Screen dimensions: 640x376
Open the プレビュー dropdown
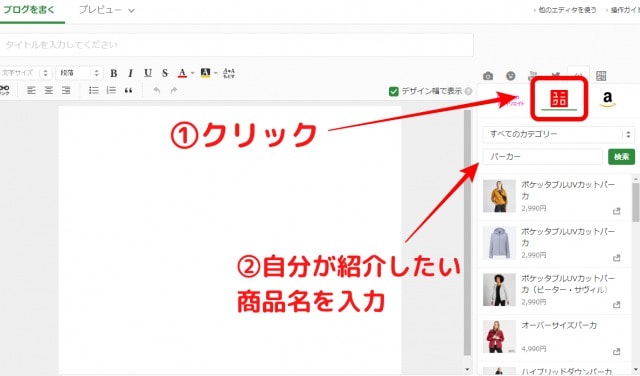107,10
